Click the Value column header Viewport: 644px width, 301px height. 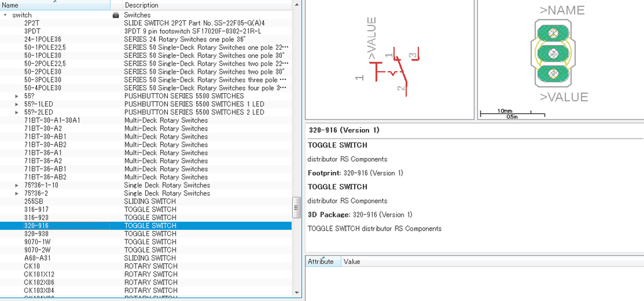tap(492, 261)
